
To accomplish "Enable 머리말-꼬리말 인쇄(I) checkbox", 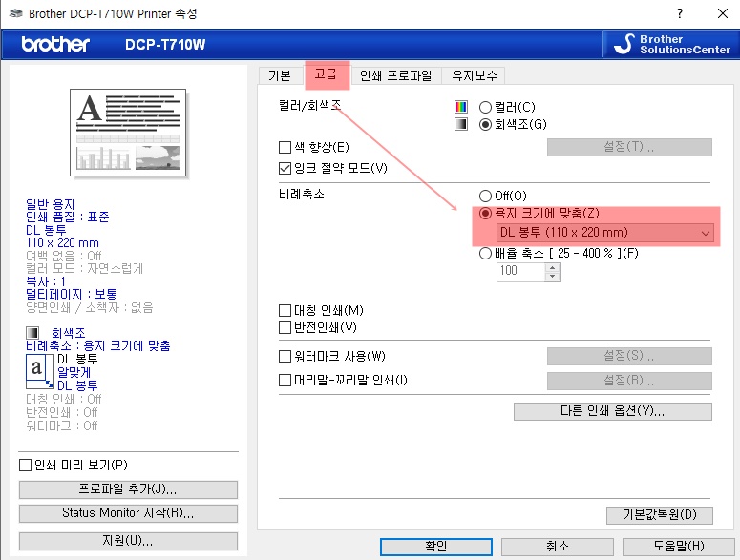I will click(285, 380).
